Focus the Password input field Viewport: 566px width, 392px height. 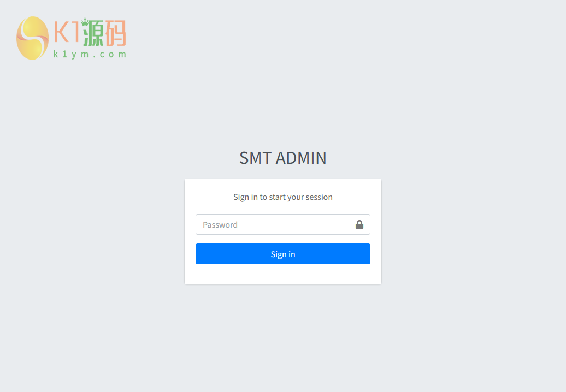[x=282, y=224]
